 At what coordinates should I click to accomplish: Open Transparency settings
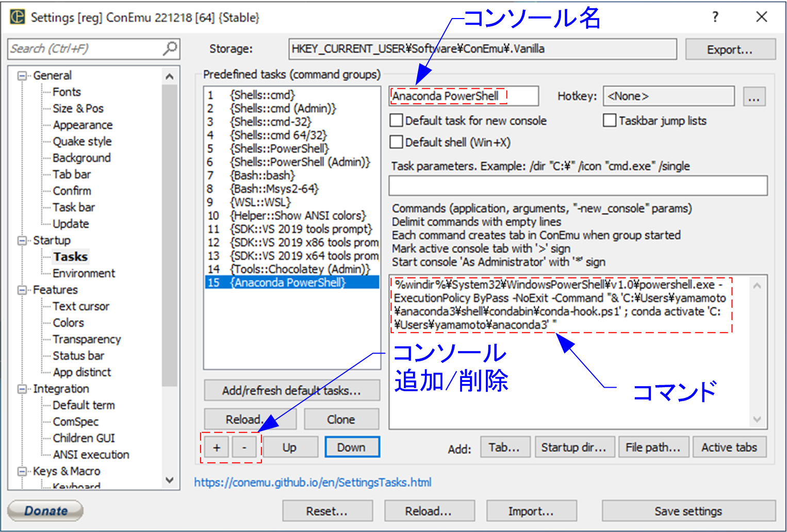point(87,339)
